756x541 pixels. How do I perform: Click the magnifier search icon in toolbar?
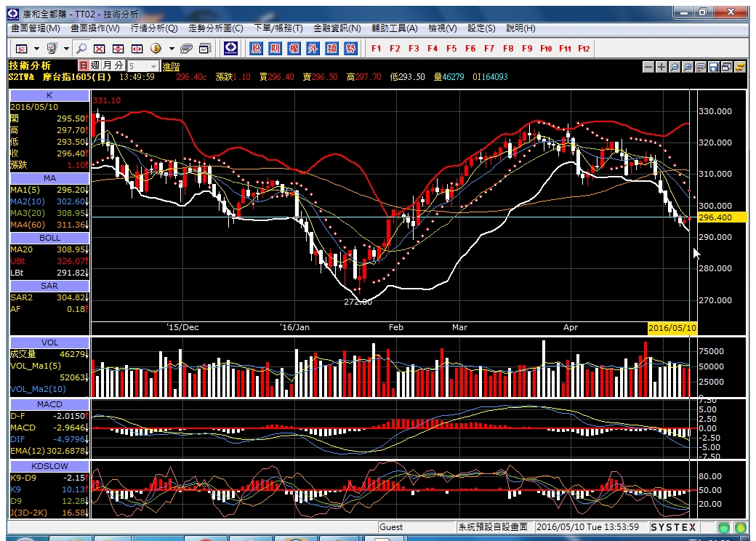[x=81, y=48]
